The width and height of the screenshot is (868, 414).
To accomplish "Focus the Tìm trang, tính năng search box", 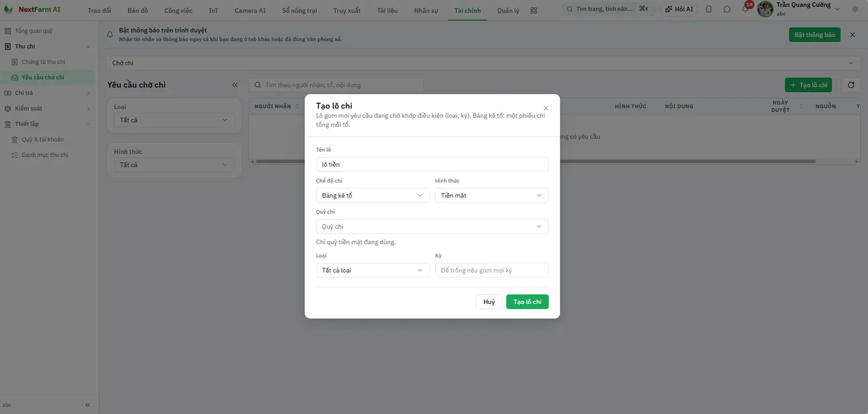I will 607,9.
